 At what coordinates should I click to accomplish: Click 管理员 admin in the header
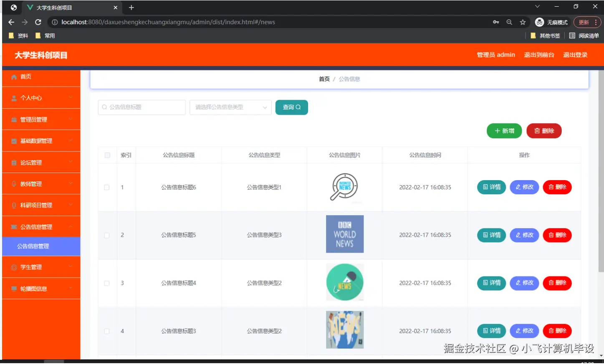click(496, 55)
